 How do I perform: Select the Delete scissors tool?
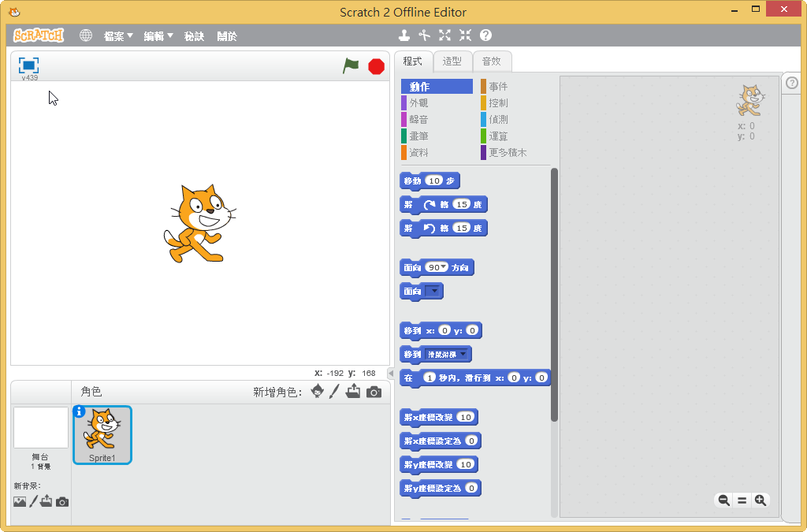(x=424, y=35)
